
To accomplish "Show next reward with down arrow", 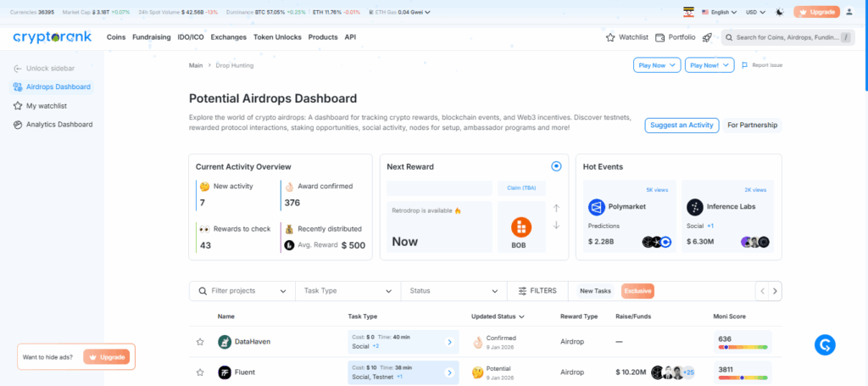I will 556,225.
